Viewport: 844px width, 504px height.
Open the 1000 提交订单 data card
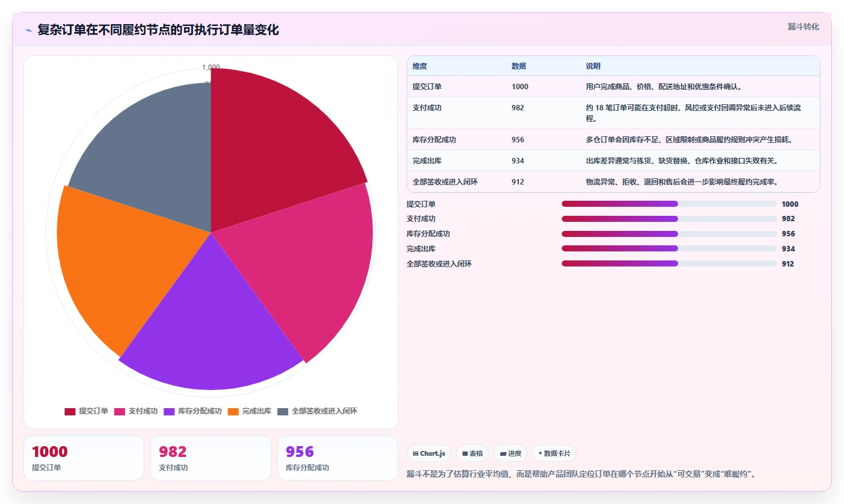[84, 458]
